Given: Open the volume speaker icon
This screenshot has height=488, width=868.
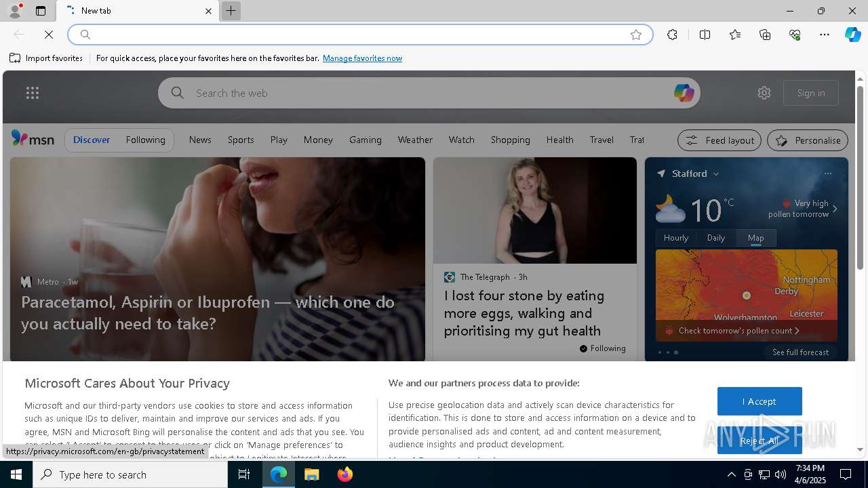Looking at the screenshot, I should pos(781,474).
